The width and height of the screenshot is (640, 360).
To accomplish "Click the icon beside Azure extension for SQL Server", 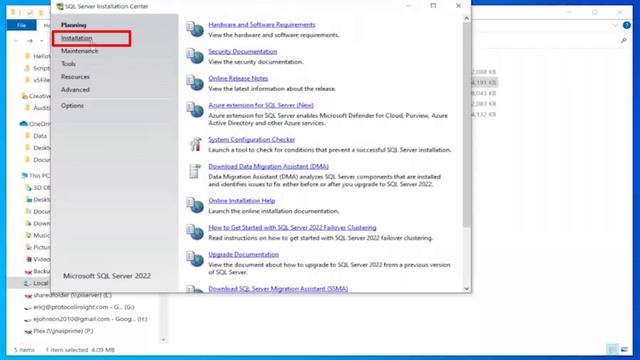I will [195, 110].
